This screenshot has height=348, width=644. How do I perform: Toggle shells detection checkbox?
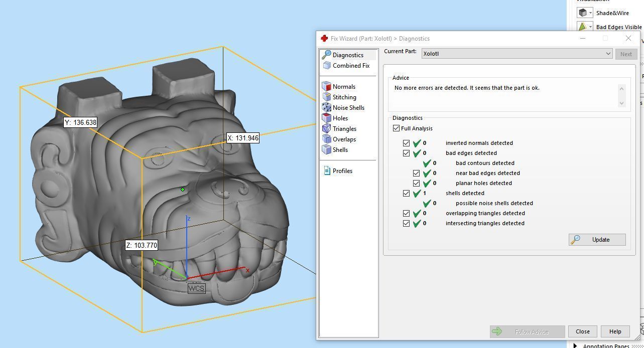[x=407, y=193]
